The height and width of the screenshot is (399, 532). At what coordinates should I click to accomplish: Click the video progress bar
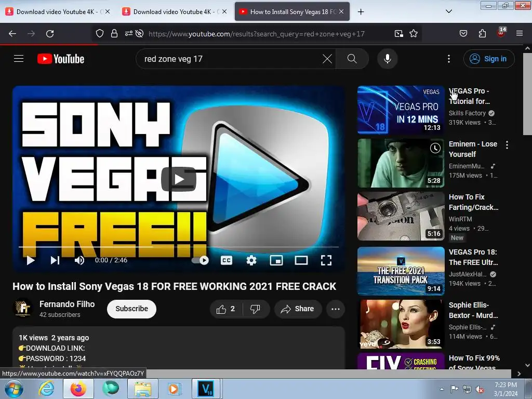tap(179, 247)
